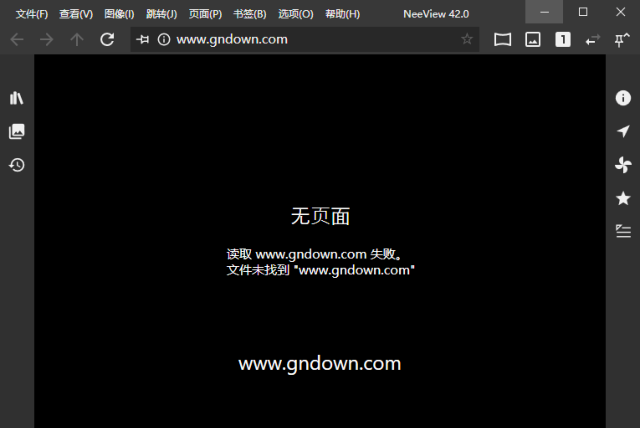640x428 pixels.
Task: Open the playlist panel icon
Action: 623,231
